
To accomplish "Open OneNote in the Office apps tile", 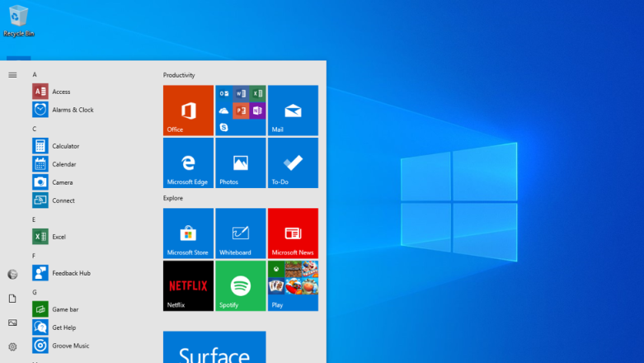I will pos(257,111).
